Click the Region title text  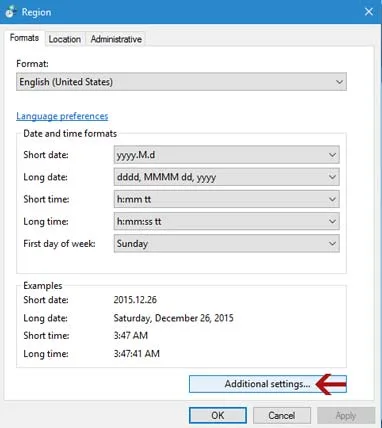click(36, 12)
